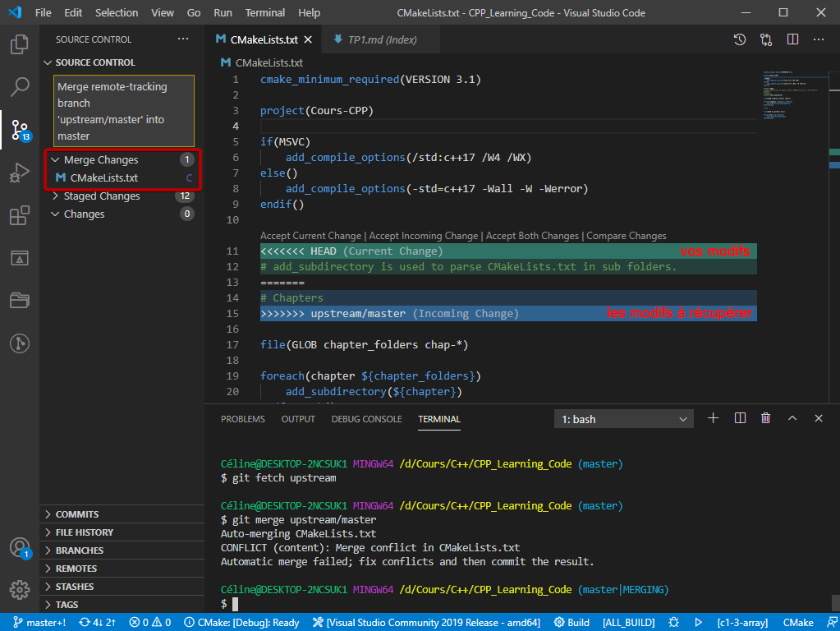
Task: Click [ALL_BUILD] build target in status bar
Action: click(628, 623)
